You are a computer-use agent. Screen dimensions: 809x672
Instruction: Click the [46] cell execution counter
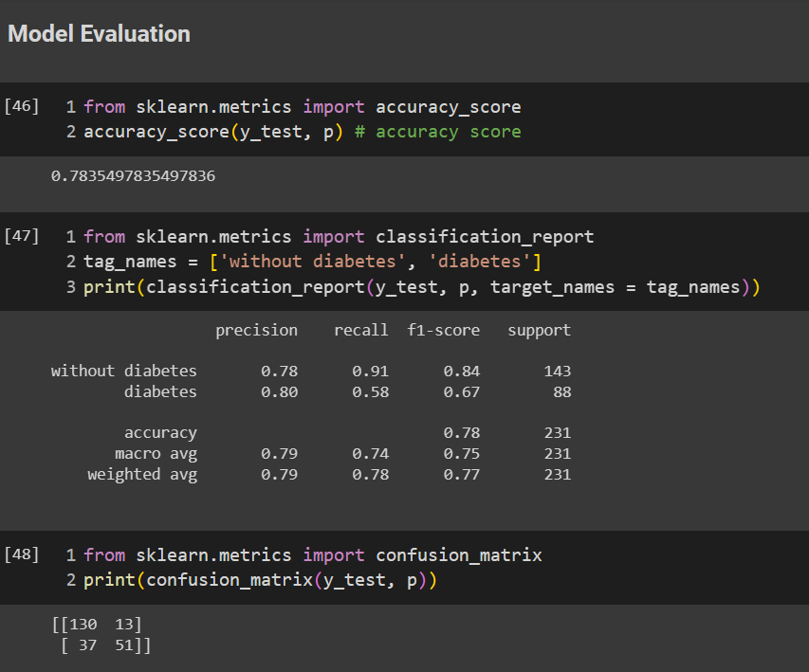pyautogui.click(x=21, y=106)
